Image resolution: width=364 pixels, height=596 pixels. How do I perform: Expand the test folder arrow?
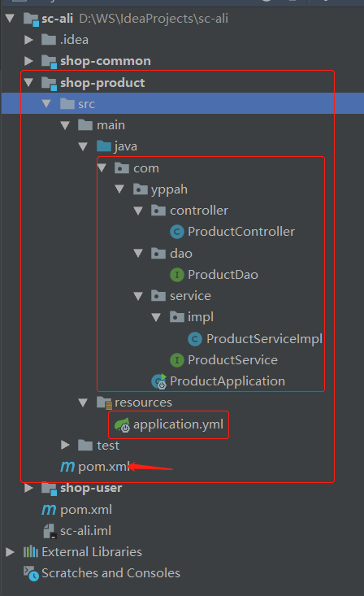point(65,445)
